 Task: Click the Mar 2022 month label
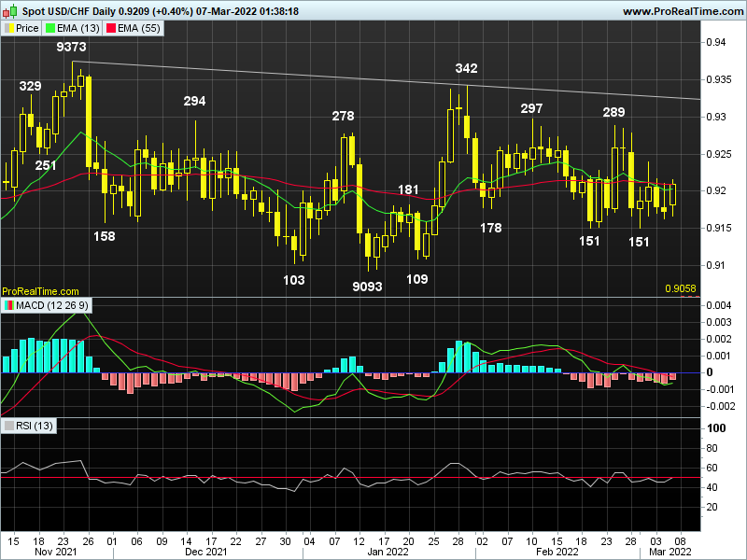(x=670, y=552)
